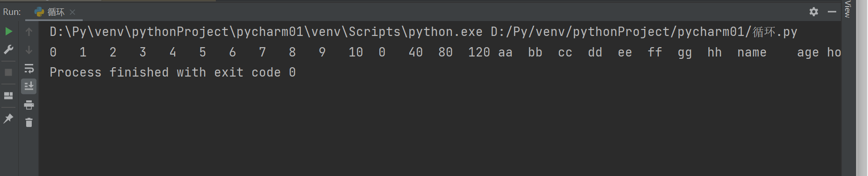868x176 pixels.
Task: Click the number row in the console output
Action: tap(445, 52)
